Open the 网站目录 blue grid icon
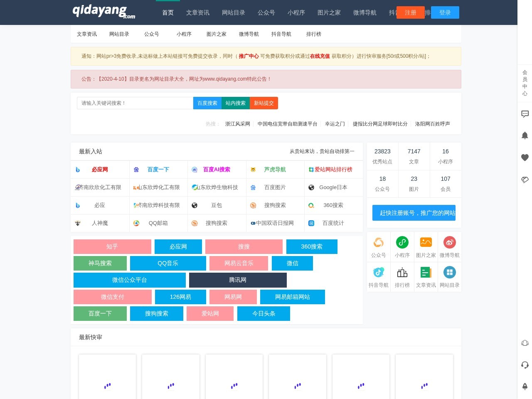The height and width of the screenshot is (399, 532). (x=449, y=273)
